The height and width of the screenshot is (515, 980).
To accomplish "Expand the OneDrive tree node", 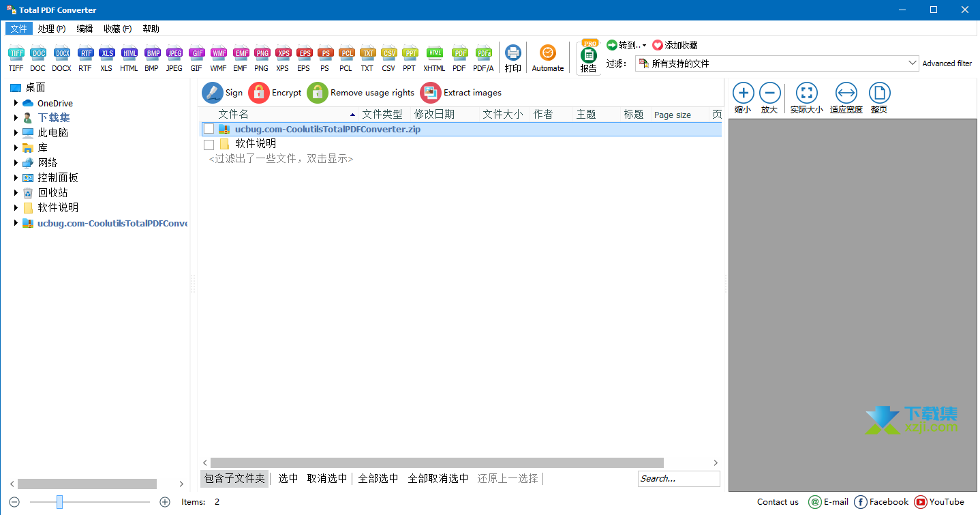I will (x=16, y=103).
